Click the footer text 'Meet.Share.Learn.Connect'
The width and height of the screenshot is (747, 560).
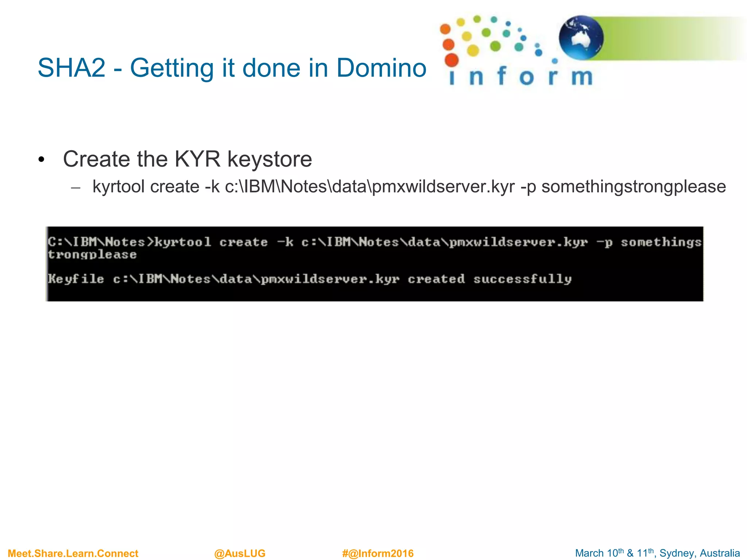click(x=73, y=553)
